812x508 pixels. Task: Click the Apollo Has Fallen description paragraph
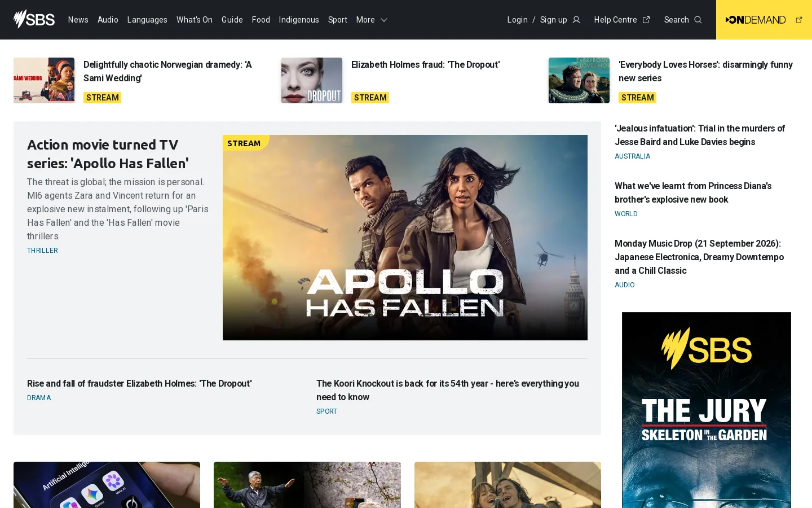118,209
